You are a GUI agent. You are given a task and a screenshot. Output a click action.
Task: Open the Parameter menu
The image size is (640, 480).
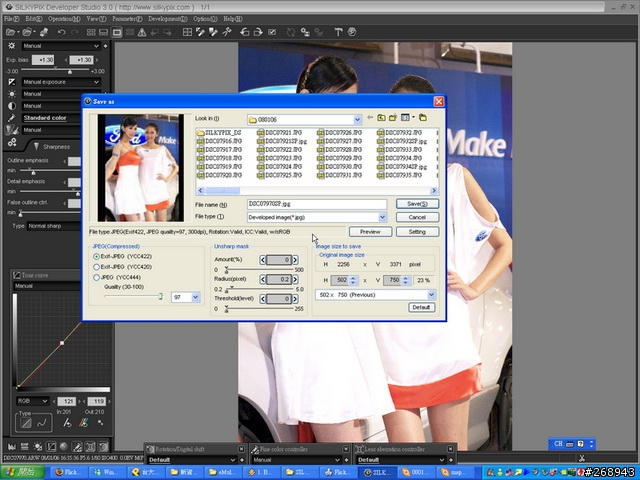[x=127, y=19]
